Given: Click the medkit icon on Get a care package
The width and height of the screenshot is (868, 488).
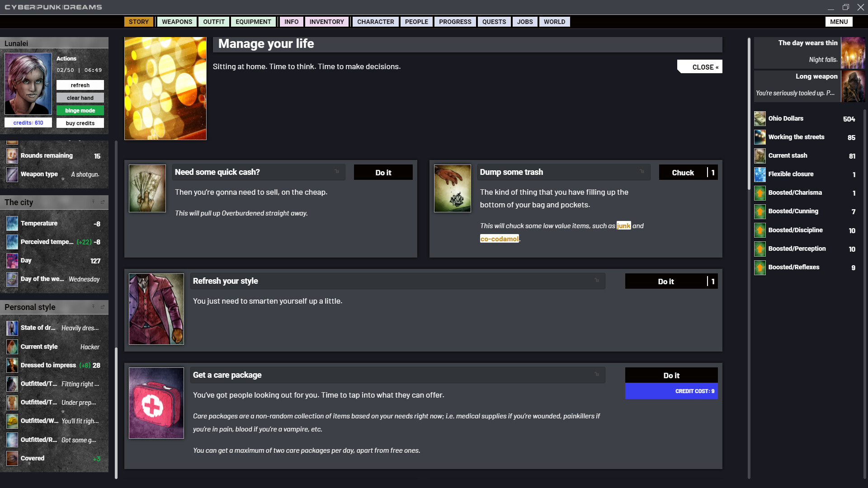Looking at the screenshot, I should point(156,403).
